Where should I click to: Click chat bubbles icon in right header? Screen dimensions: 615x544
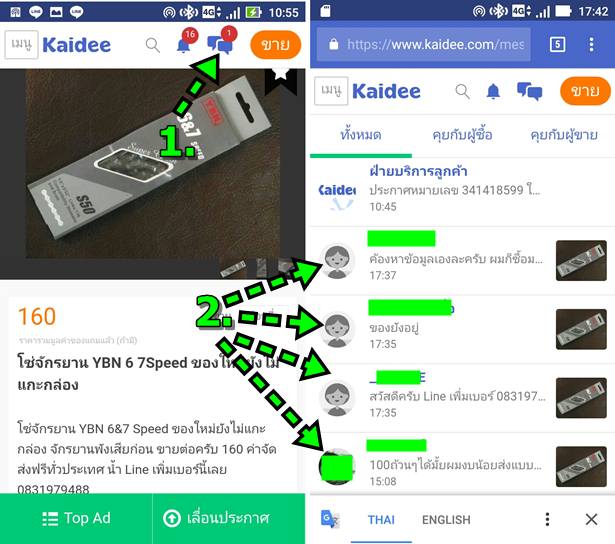pyautogui.click(x=529, y=91)
